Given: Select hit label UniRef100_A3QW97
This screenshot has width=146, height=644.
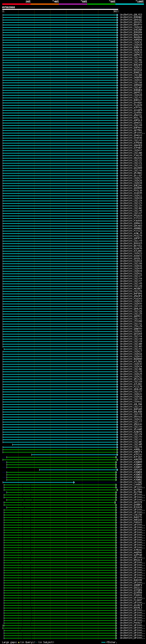Looking at the screenshot, I should [131, 467].
